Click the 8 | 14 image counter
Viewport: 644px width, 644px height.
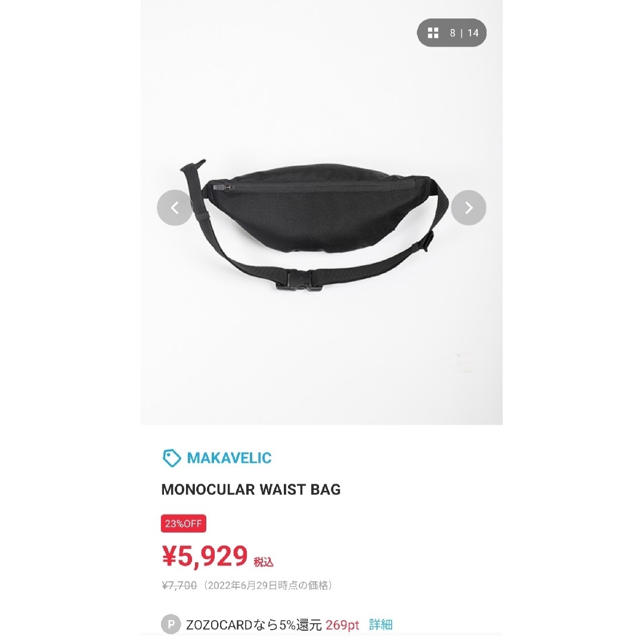(x=464, y=33)
